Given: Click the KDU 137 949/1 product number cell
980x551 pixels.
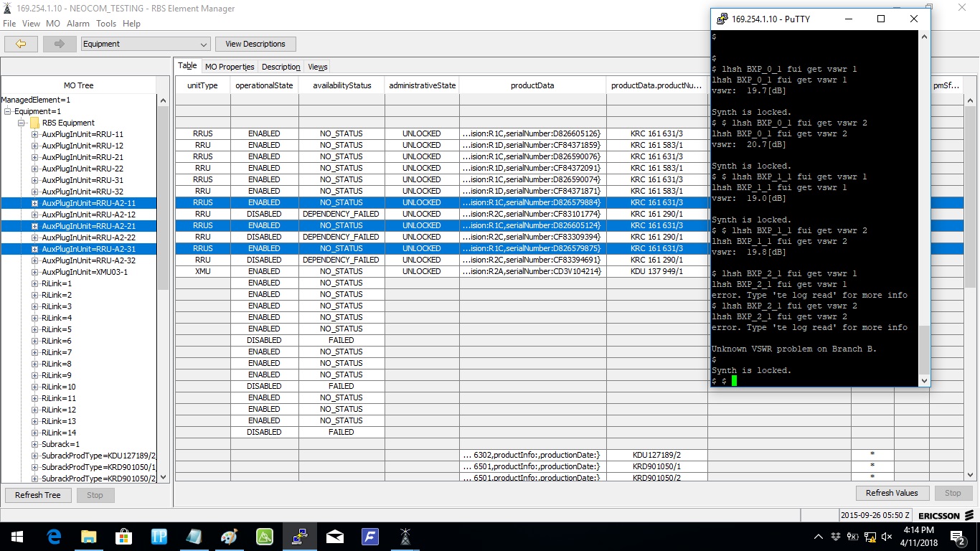Looking at the screenshot, I should pos(656,271).
